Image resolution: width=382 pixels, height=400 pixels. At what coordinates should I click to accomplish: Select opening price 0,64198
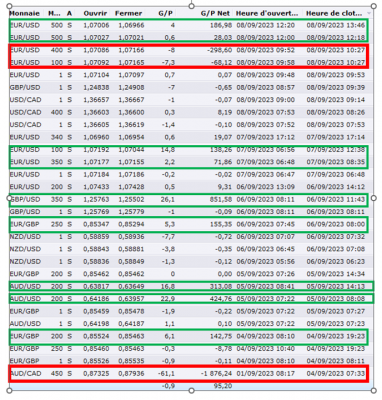pos(96,324)
